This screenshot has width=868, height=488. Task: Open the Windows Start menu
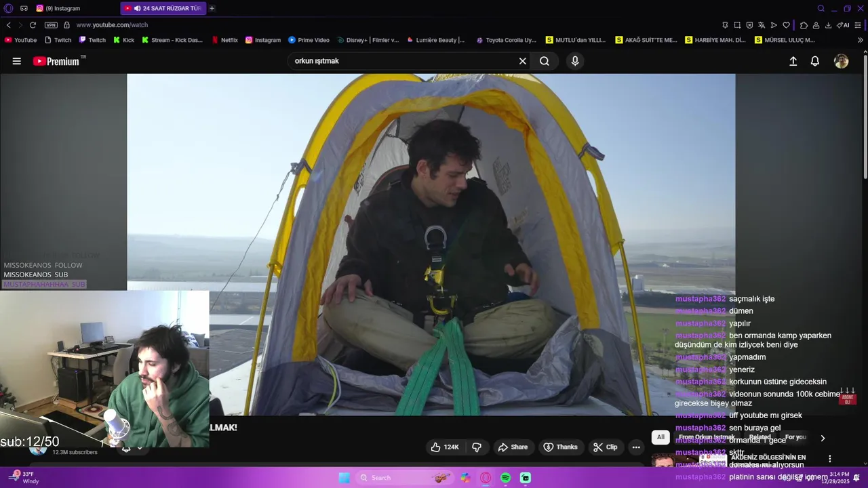click(344, 478)
